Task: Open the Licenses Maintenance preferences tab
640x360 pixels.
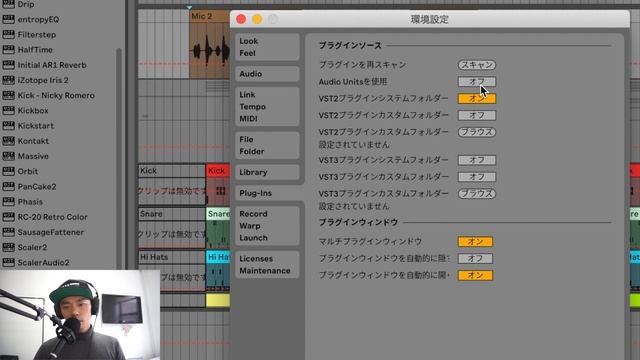Action: click(x=267, y=264)
